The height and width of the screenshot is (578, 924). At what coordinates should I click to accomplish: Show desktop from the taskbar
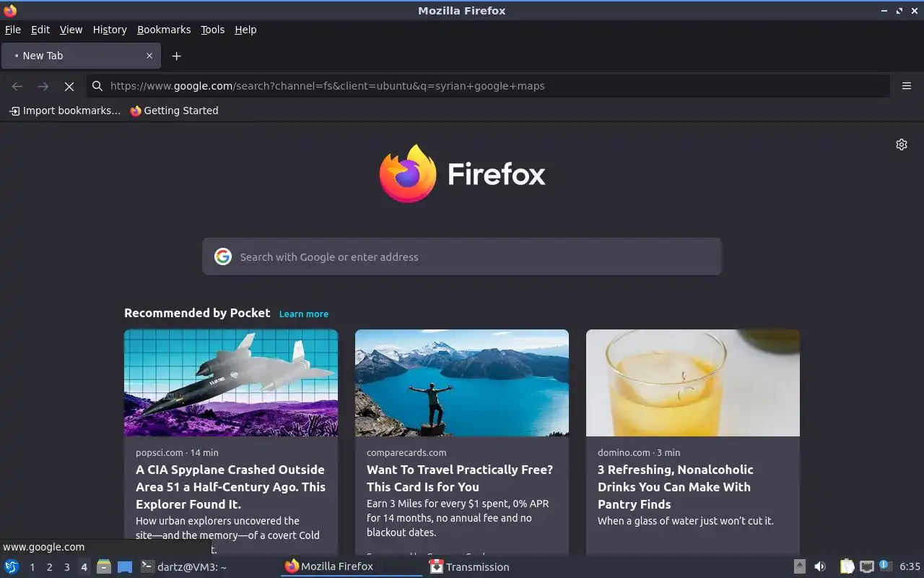pyautogui.click(x=125, y=566)
